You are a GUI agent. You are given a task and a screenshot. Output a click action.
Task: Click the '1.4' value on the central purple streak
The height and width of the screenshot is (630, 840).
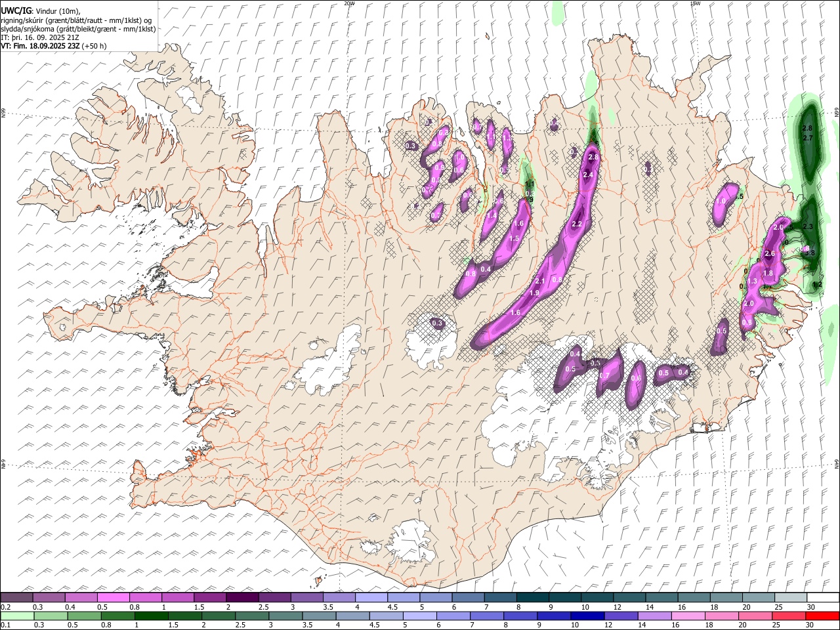tap(492, 215)
